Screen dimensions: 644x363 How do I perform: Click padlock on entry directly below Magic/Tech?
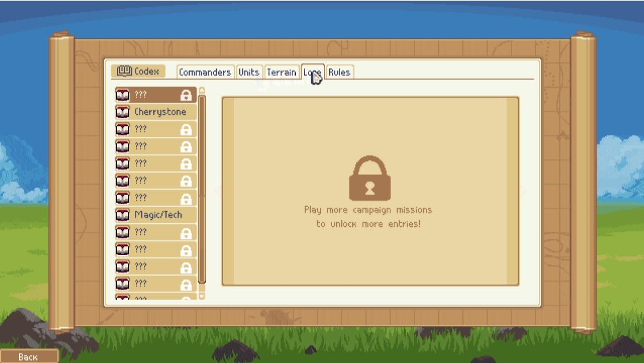tap(186, 233)
